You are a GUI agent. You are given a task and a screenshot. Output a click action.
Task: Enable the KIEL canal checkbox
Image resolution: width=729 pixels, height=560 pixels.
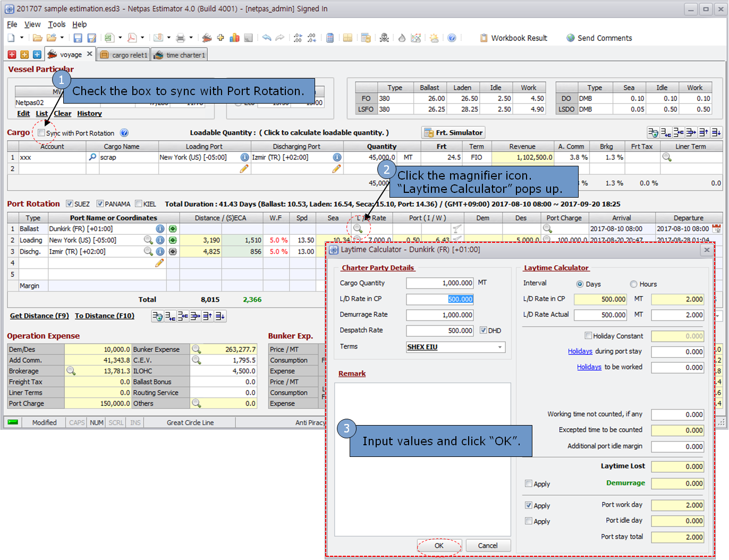tap(139, 203)
